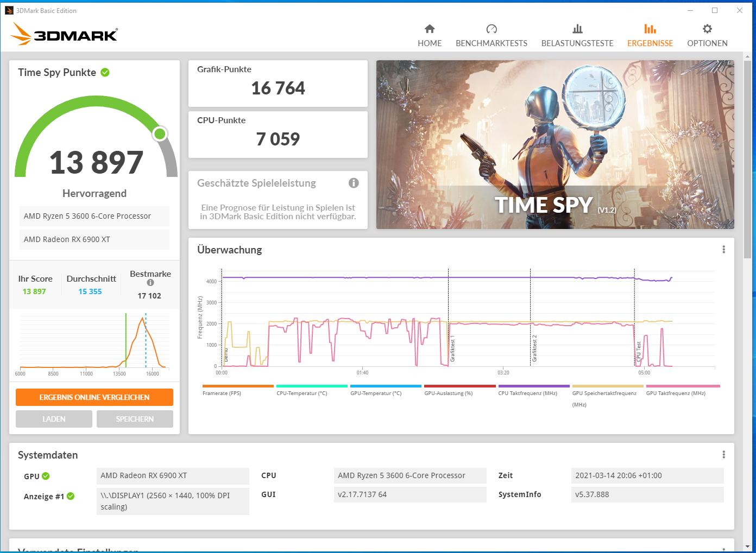Click the main score 13 897

[x=96, y=162]
